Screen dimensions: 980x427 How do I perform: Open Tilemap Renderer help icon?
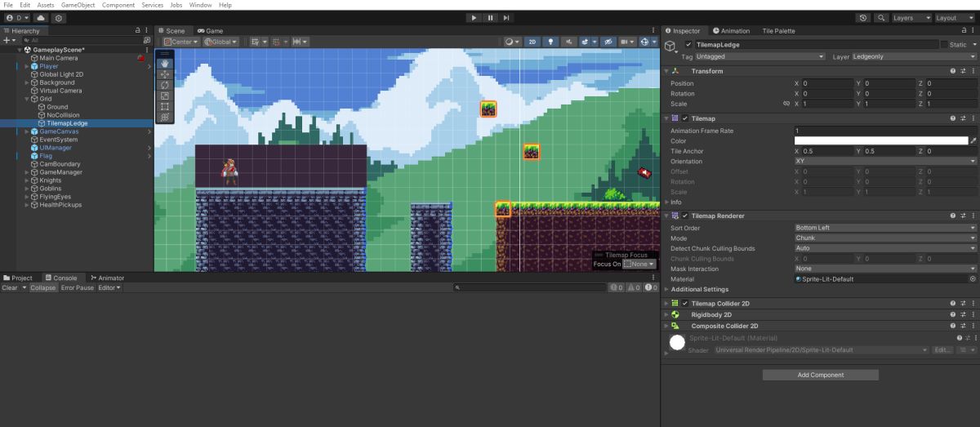(x=952, y=216)
